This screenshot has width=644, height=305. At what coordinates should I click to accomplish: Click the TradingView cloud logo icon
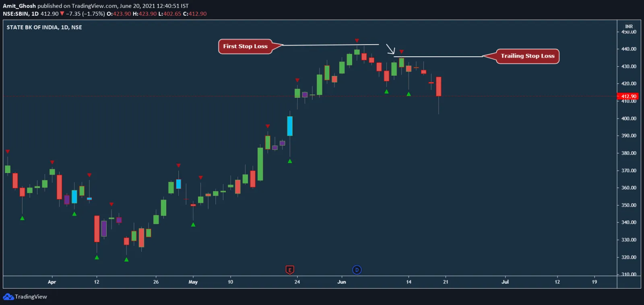(8, 297)
